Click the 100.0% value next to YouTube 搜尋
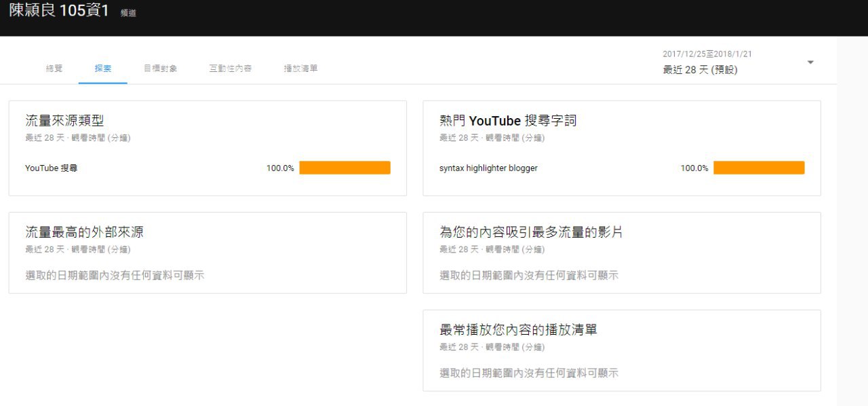 tap(280, 168)
